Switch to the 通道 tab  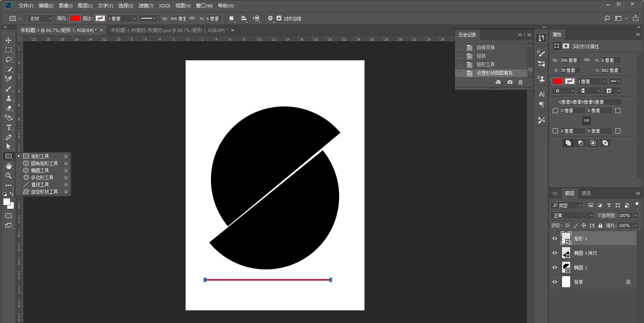point(586,193)
